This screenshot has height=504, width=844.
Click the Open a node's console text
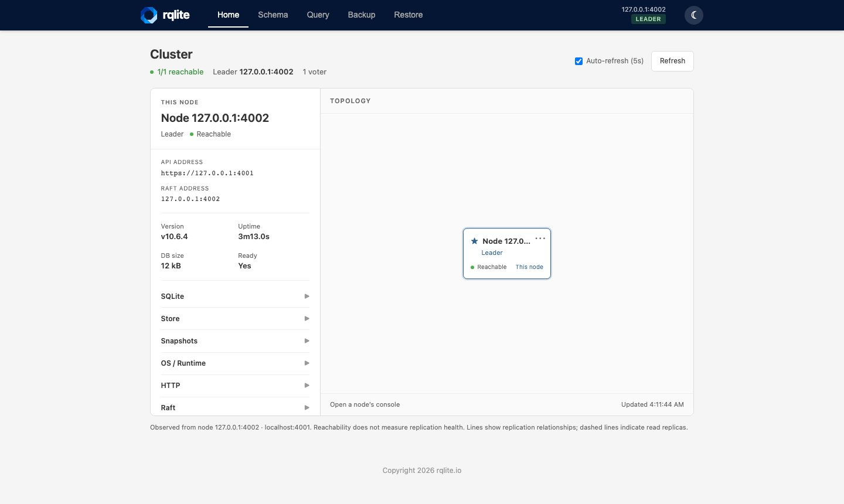click(x=365, y=404)
